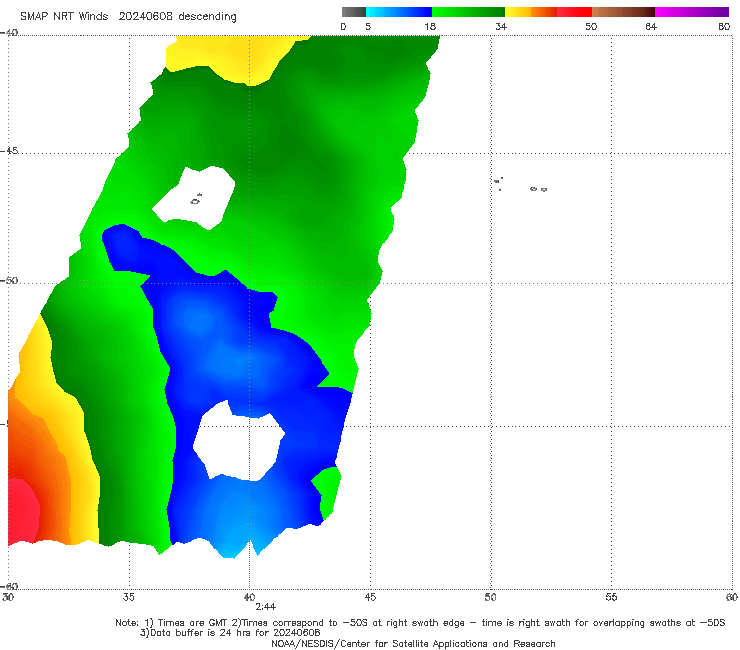This screenshot has width=740, height=650.
Task: Click the '-60' latitude axis label
Action: point(9,586)
